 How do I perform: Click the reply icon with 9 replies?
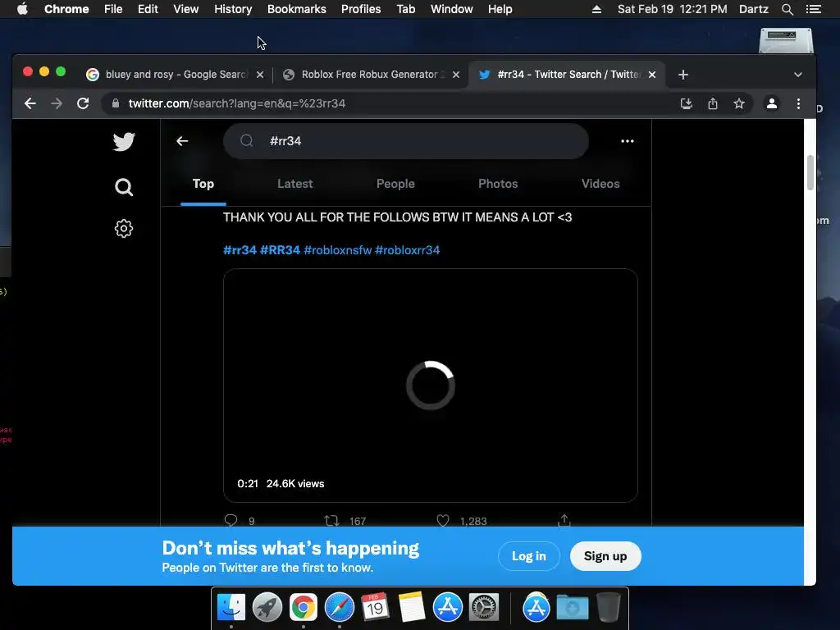(231, 520)
